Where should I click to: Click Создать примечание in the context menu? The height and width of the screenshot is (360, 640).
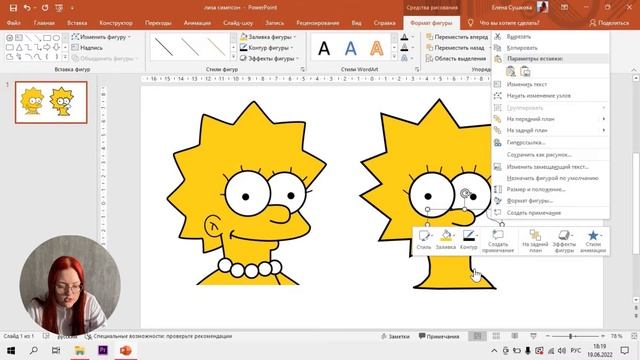tap(551, 213)
